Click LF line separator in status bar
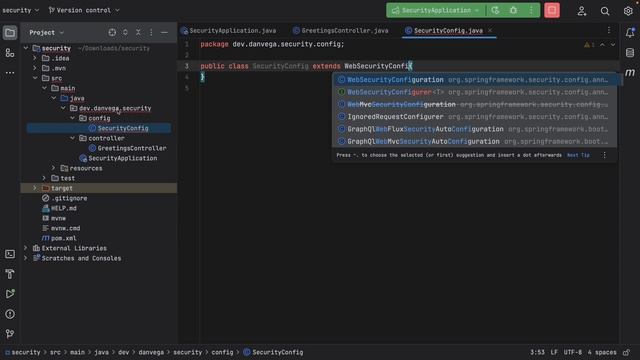The height and width of the screenshot is (360, 640). coord(554,352)
